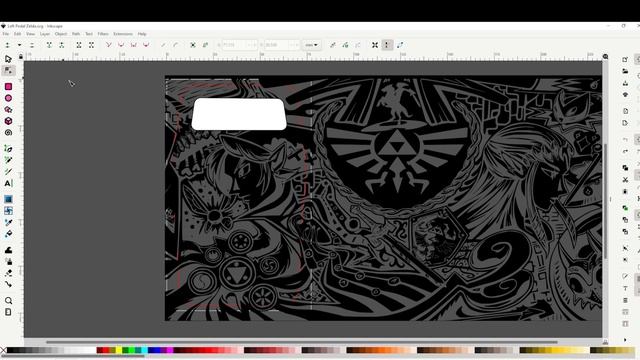Select the Ellipse tool
Image resolution: width=640 pixels, height=360 pixels.
click(8, 98)
